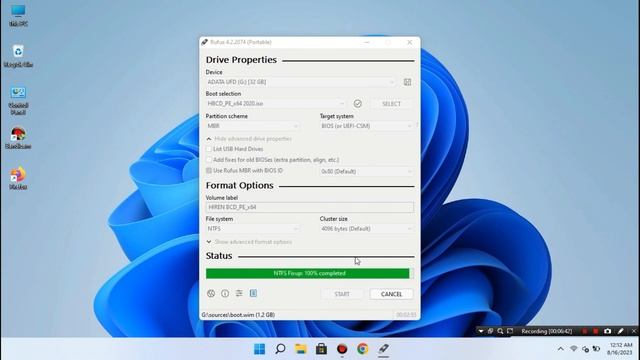640x360 pixels.
Task: Expand Show advanced format options
Action: click(x=249, y=242)
